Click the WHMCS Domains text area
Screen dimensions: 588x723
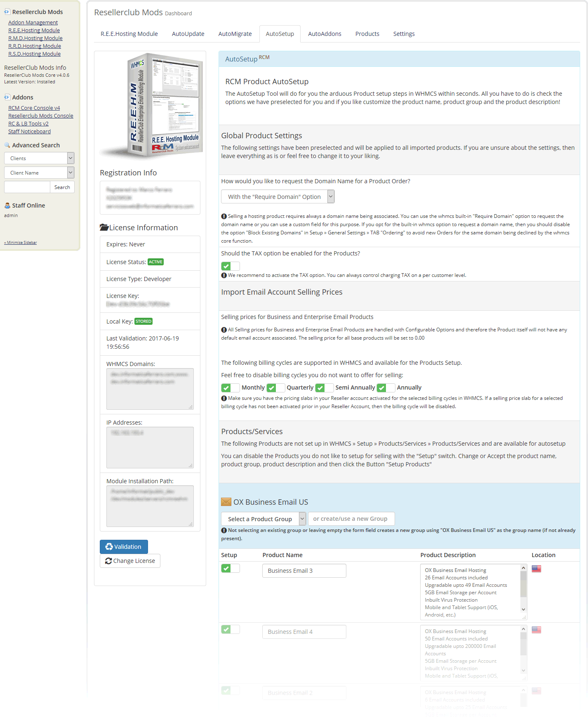tap(150, 389)
